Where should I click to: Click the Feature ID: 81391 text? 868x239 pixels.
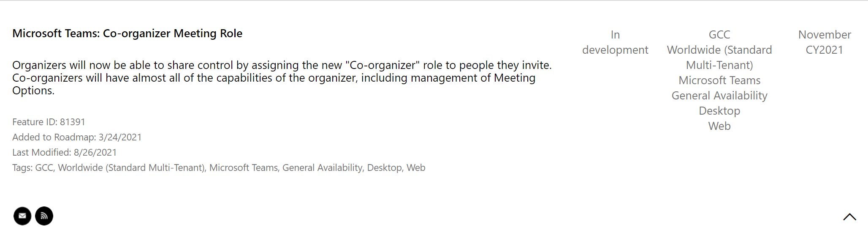(x=49, y=122)
